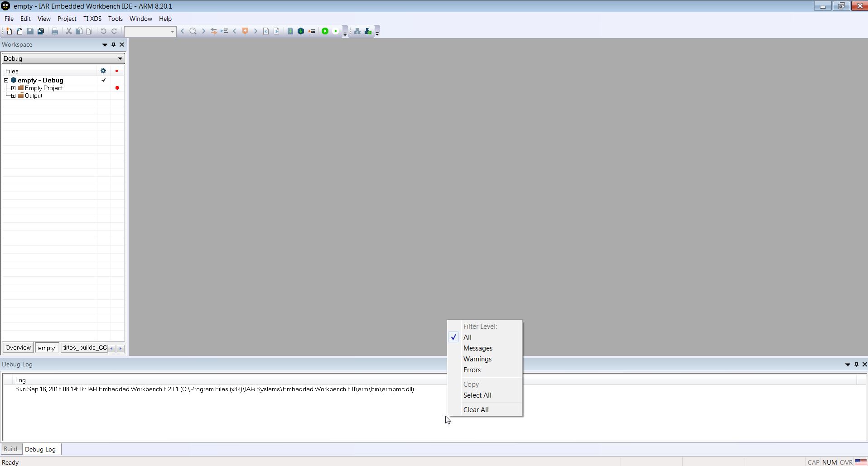Open the Debug configuration dropdown
Screen dimensions: 868x466
tap(63, 58)
